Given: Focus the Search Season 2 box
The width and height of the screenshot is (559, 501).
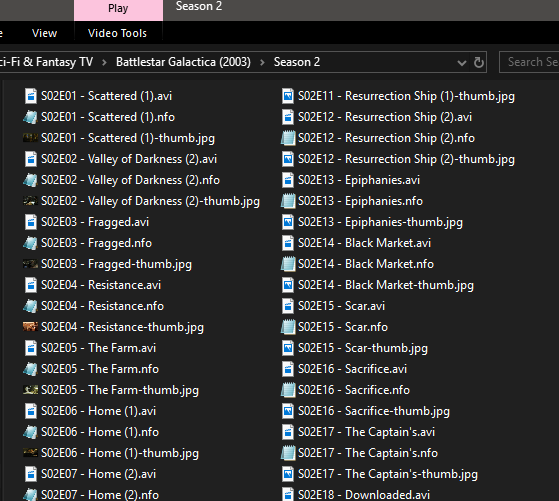Looking at the screenshot, I should (529, 62).
